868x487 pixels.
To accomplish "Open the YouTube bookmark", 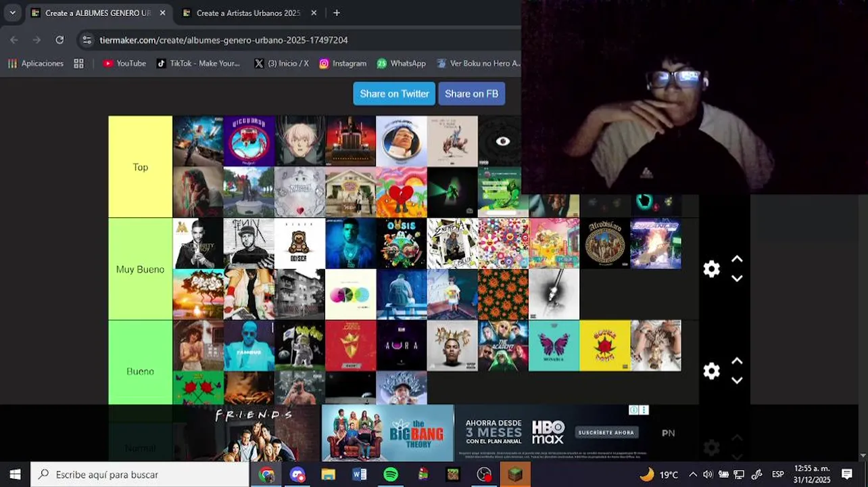I will click(x=124, y=63).
